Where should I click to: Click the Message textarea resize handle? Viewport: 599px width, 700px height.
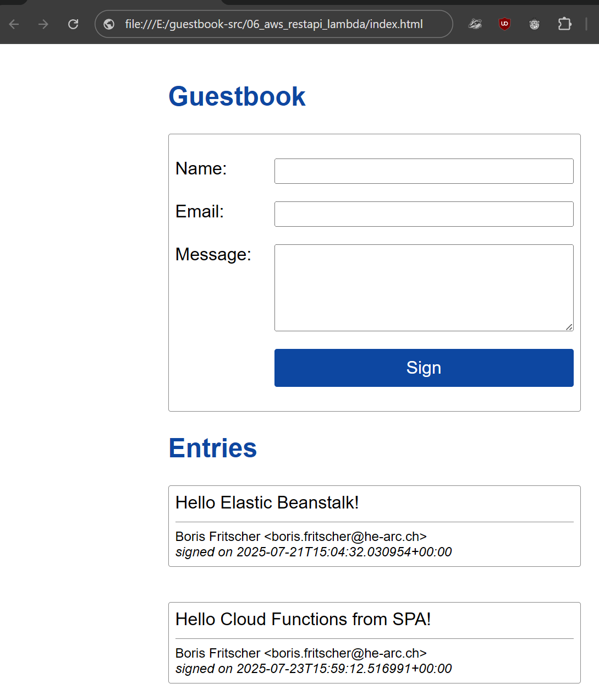[569, 327]
